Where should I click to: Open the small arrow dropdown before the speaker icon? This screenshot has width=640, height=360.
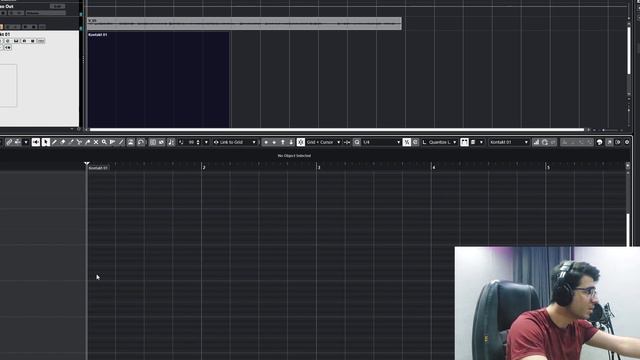26,142
